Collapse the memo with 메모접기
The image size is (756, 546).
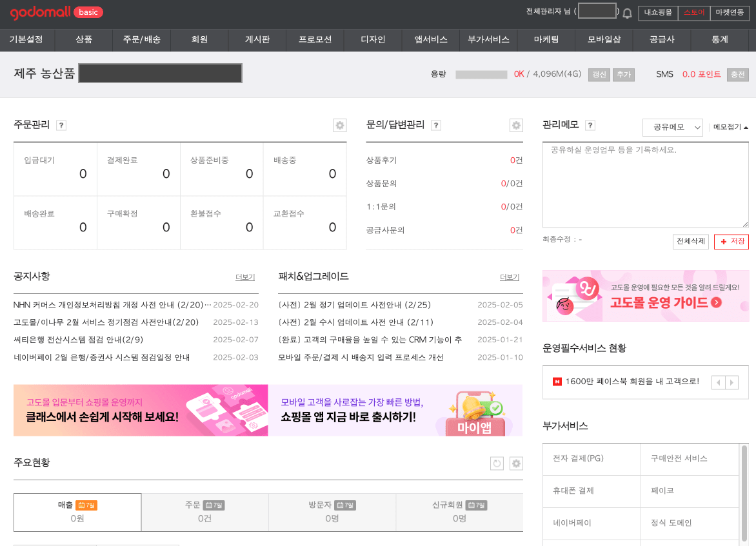click(731, 127)
